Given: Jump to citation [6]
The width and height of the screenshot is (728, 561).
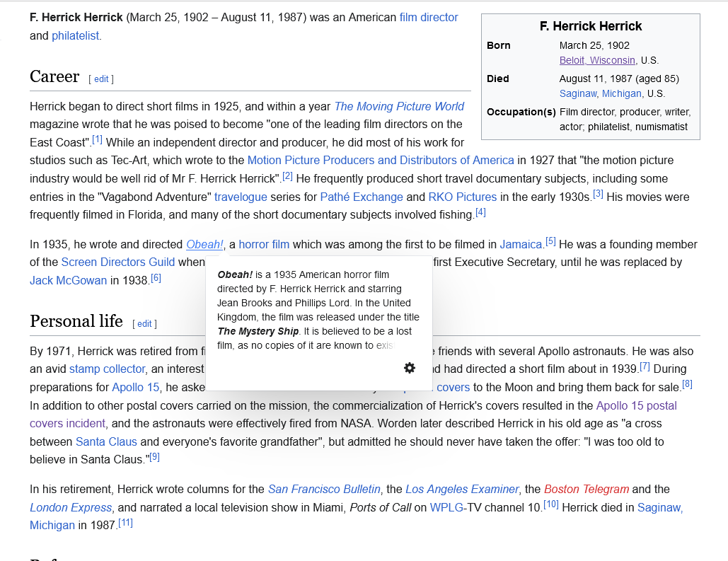Looking at the screenshot, I should [156, 278].
